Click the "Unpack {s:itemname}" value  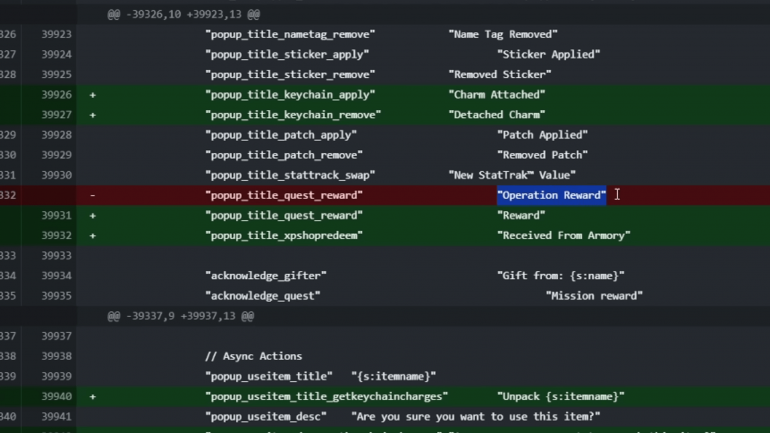(x=560, y=396)
